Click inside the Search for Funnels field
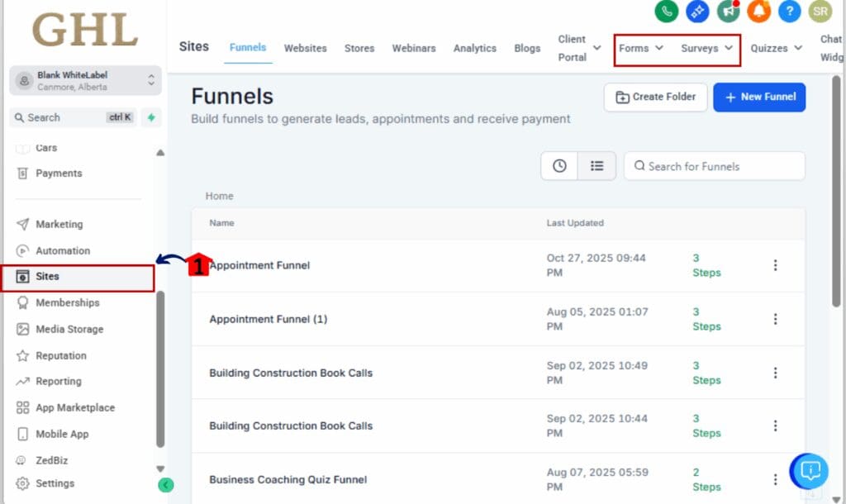Viewport: 846px width, 504px height. click(x=714, y=165)
